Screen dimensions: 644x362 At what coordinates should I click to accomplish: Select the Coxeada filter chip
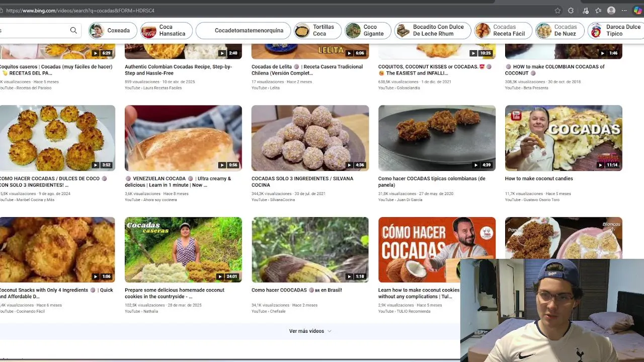coord(113,31)
